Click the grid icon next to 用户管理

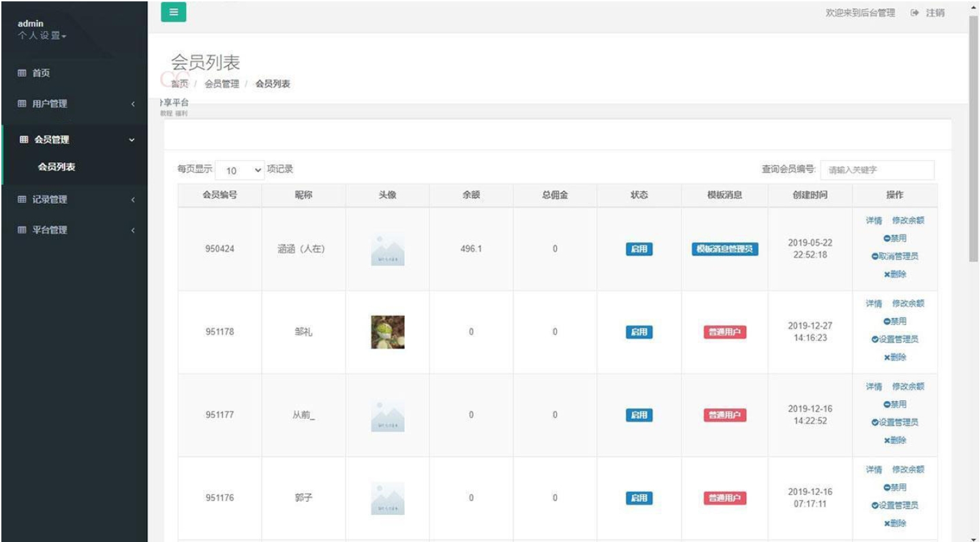click(22, 103)
